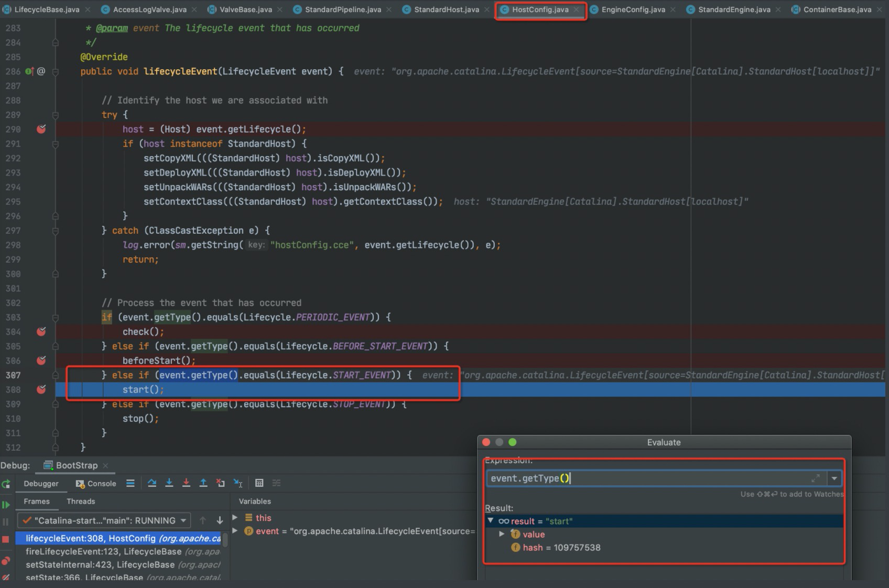
Task: Collapse the catch fold at line 297
Action: click(55, 231)
